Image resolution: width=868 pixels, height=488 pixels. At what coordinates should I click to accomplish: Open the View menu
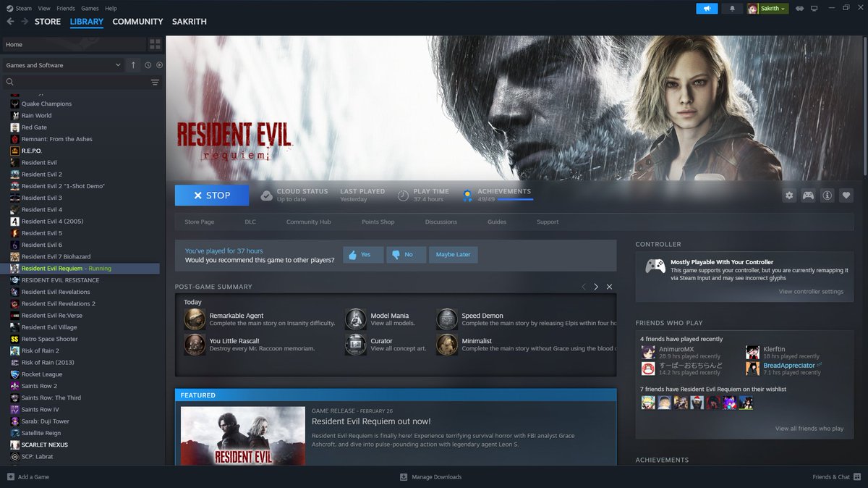[44, 9]
